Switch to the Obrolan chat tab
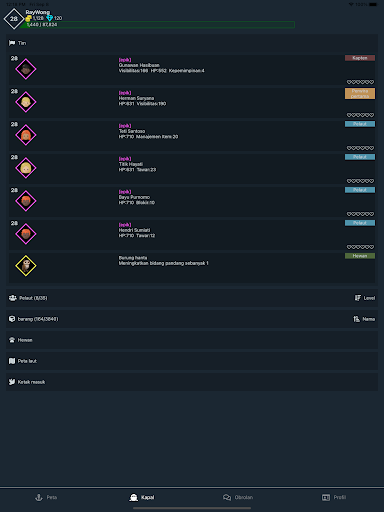The height and width of the screenshot is (512, 384). 238,497
